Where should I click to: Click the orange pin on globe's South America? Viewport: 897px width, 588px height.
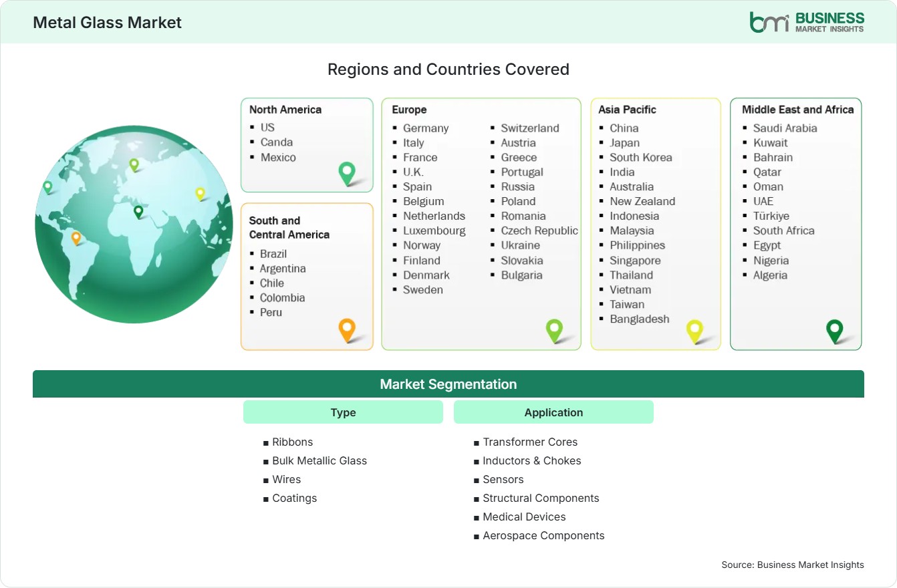pyautogui.click(x=76, y=238)
